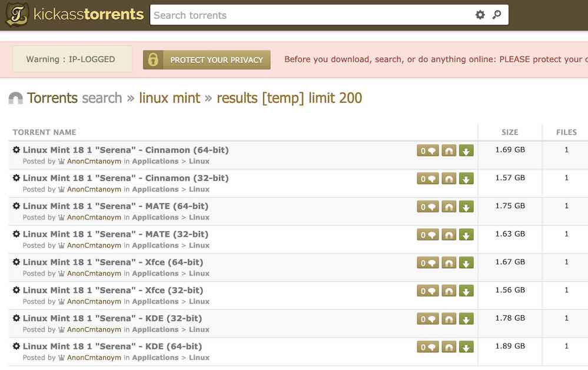Download the Cinnamon 32-bit torrent arrow

pyautogui.click(x=466, y=178)
